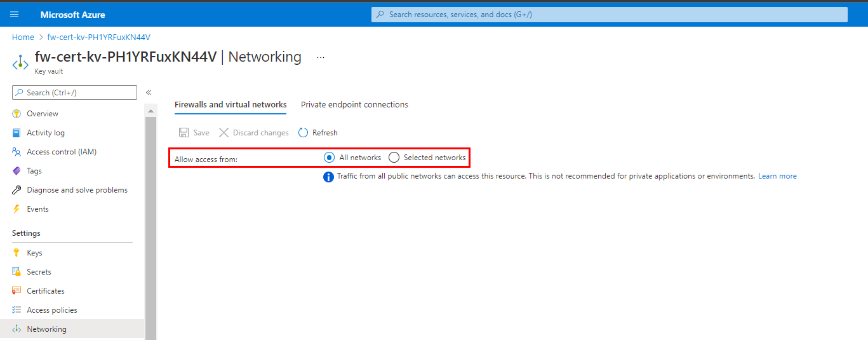Image resolution: width=868 pixels, height=340 pixels.
Task: Select the All networks radio button
Action: [329, 158]
